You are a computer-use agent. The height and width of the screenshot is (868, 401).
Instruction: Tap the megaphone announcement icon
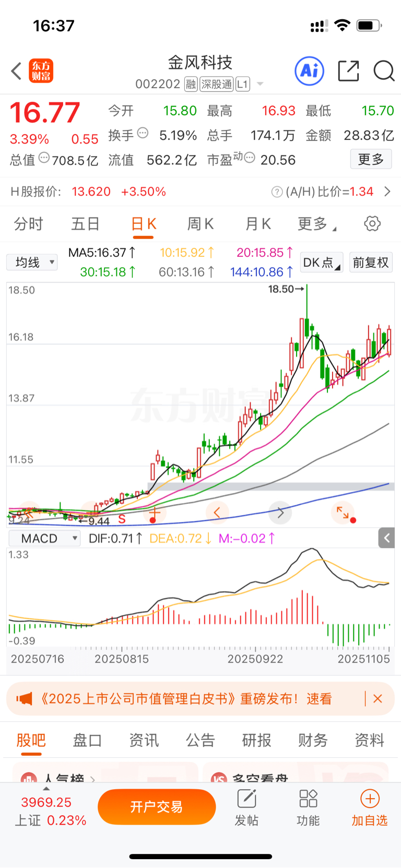[x=24, y=699]
